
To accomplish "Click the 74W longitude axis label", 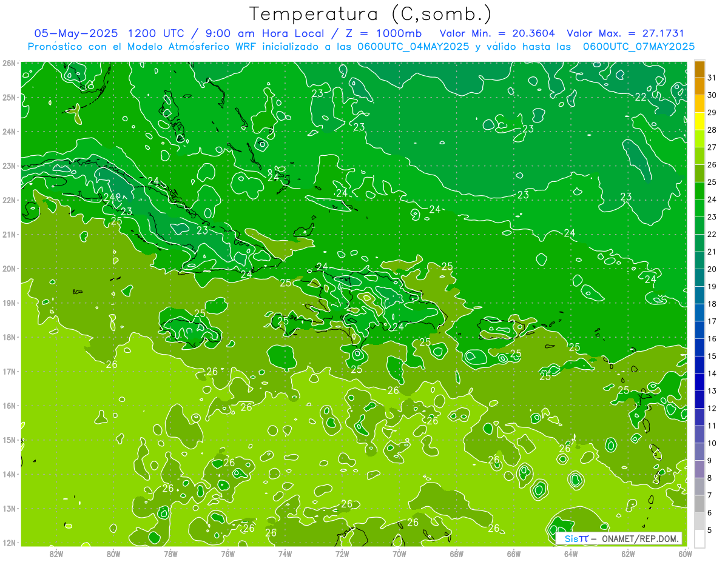I will (x=285, y=554).
